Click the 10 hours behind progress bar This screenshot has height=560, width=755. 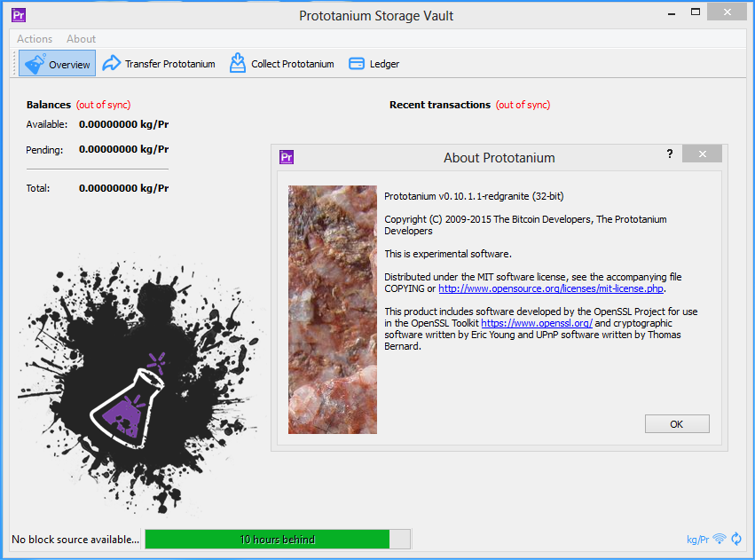(278, 540)
